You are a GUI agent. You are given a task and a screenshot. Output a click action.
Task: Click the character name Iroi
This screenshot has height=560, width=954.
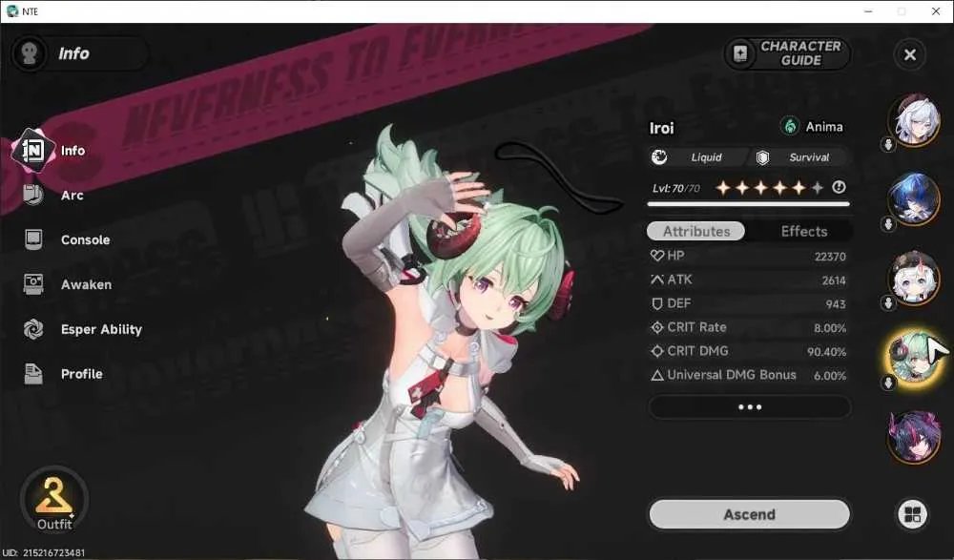661,128
